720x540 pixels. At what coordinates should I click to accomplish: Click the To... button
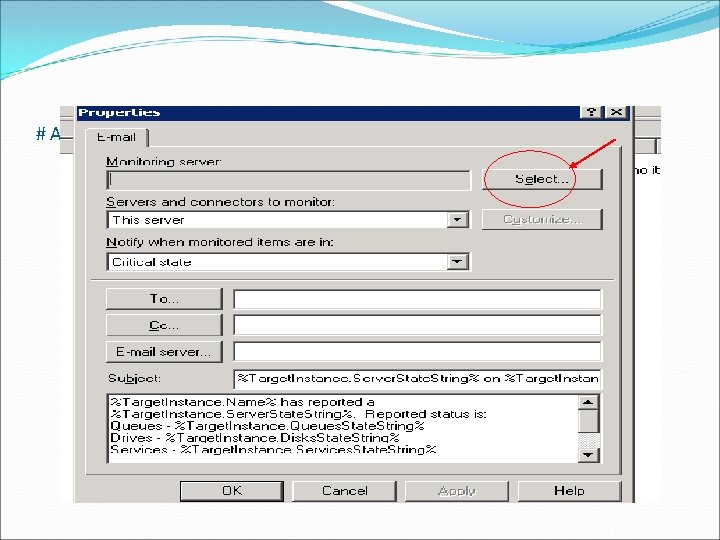(x=164, y=299)
